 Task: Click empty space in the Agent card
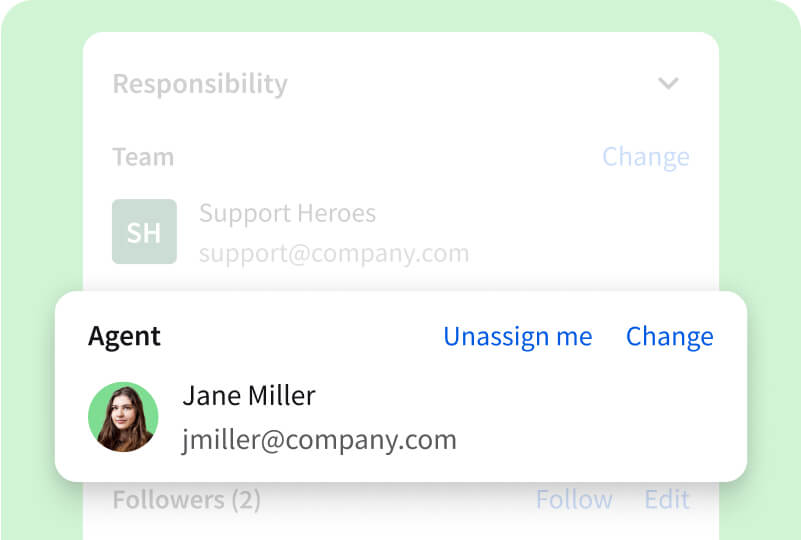[600, 420]
